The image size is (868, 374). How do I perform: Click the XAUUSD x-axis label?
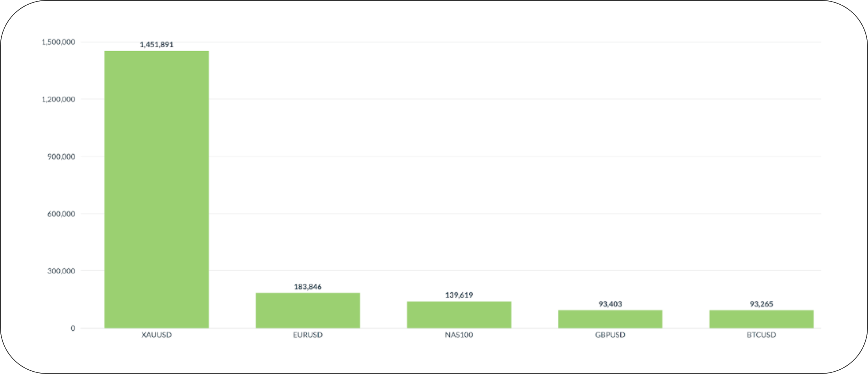(x=156, y=335)
